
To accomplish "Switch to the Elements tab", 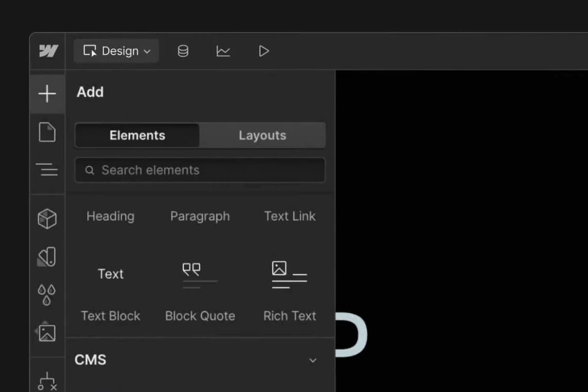I will (137, 136).
